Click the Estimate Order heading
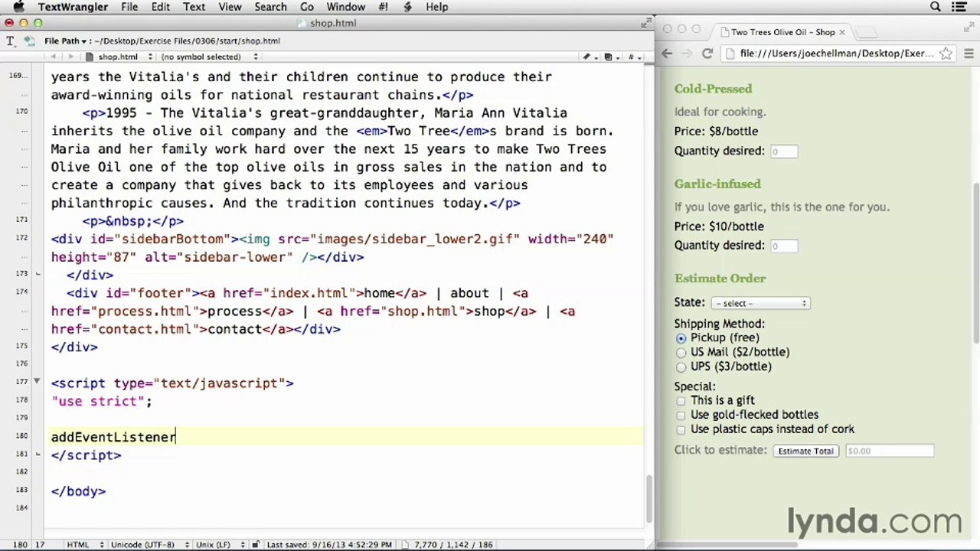980x551 pixels. pos(720,279)
